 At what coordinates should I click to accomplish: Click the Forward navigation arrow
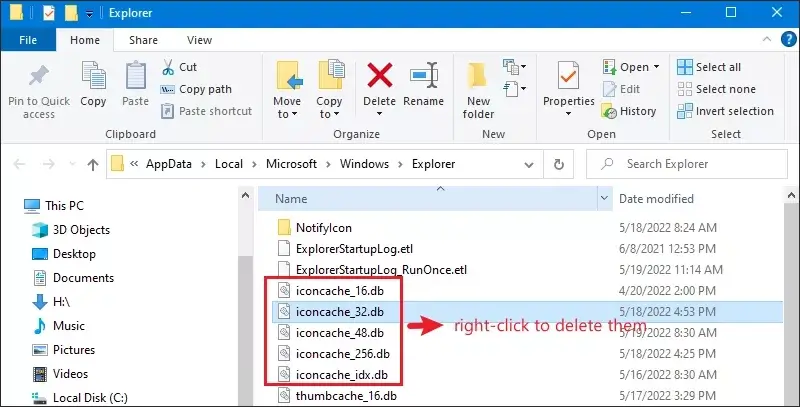(x=48, y=164)
